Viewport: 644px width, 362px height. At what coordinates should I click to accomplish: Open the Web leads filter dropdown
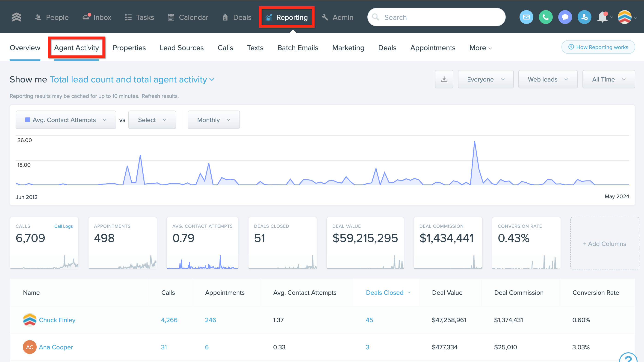click(548, 79)
